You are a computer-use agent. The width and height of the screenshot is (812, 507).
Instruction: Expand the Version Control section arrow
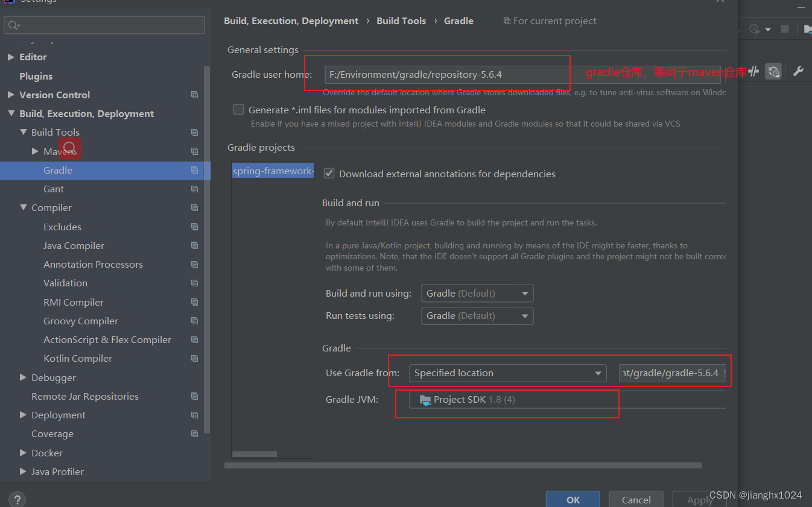click(11, 95)
